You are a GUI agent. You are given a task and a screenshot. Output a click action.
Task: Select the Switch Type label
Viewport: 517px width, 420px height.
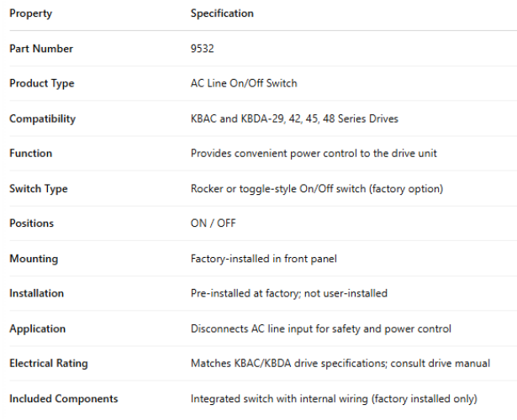coord(39,189)
